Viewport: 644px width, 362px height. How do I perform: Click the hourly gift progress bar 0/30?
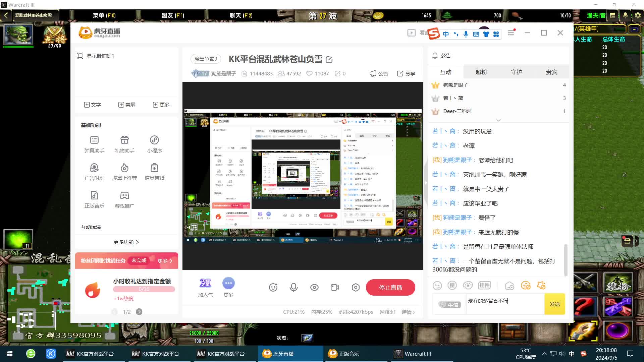coord(144,289)
